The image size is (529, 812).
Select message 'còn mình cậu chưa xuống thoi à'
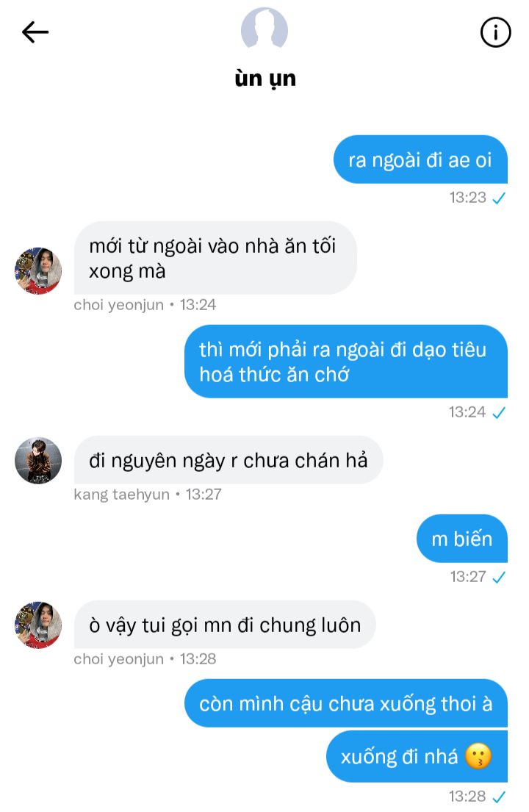(x=346, y=703)
